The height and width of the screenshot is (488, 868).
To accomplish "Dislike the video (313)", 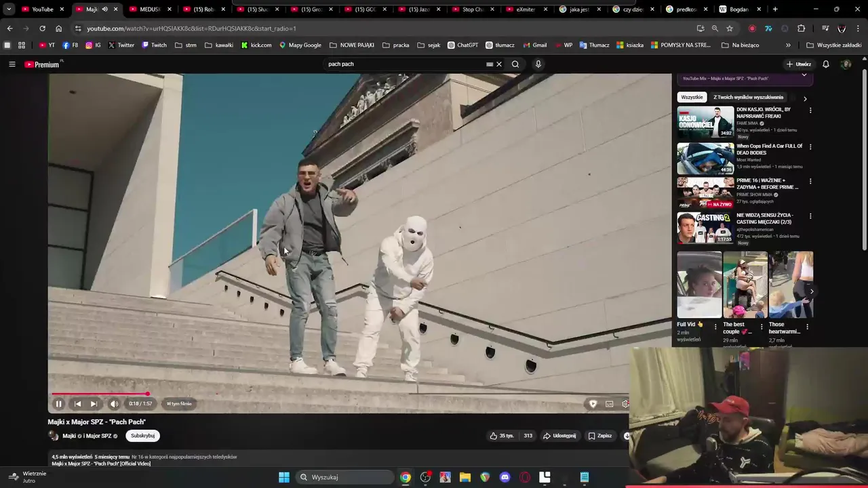I will [x=527, y=436].
